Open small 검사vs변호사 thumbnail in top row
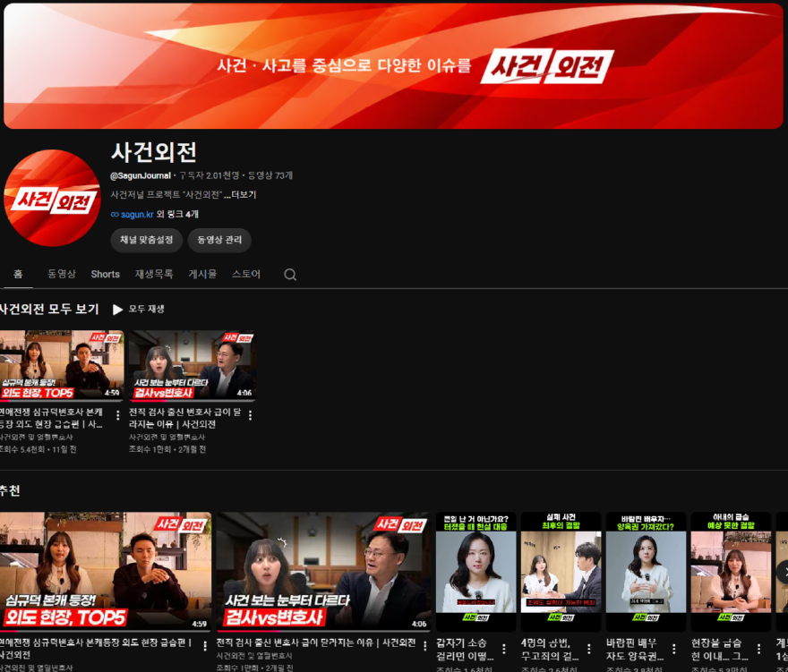 click(x=192, y=365)
